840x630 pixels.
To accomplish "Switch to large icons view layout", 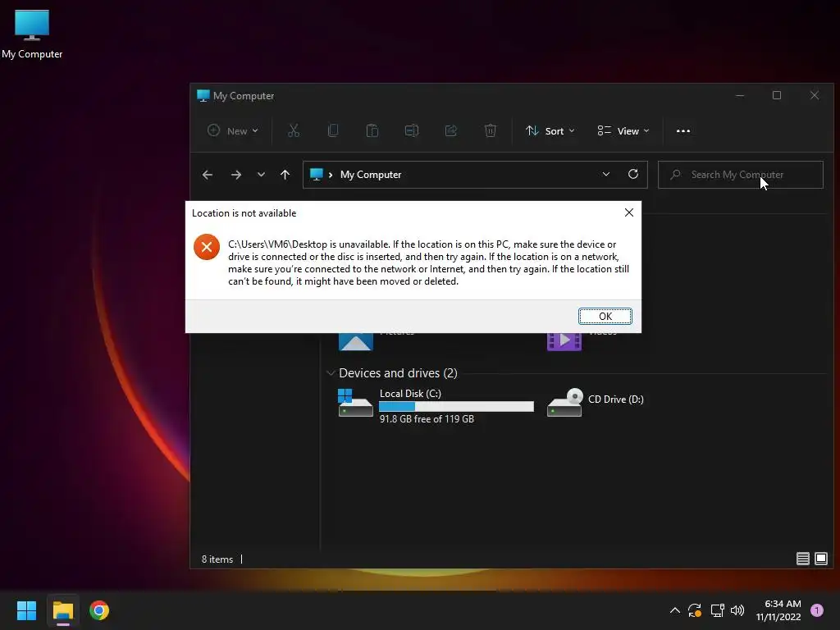I will [820, 559].
